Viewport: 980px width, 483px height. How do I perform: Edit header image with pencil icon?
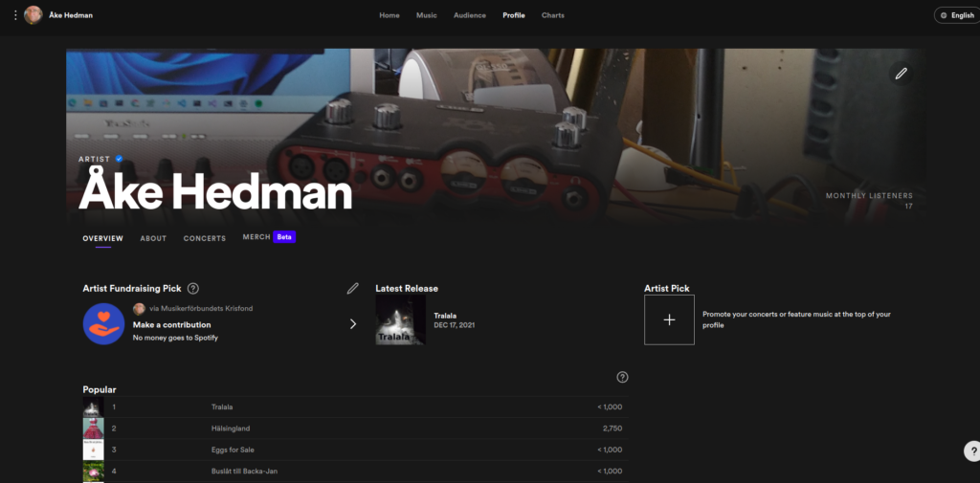[x=901, y=74]
